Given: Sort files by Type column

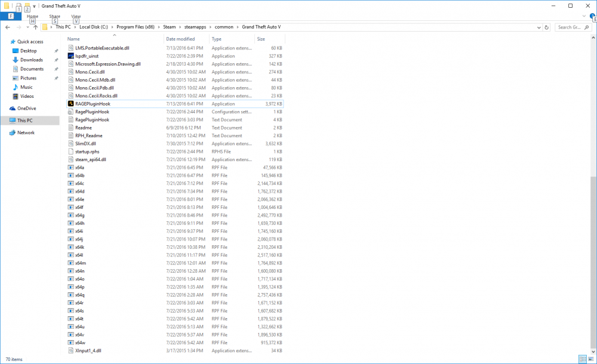Looking at the screenshot, I should click(x=217, y=39).
